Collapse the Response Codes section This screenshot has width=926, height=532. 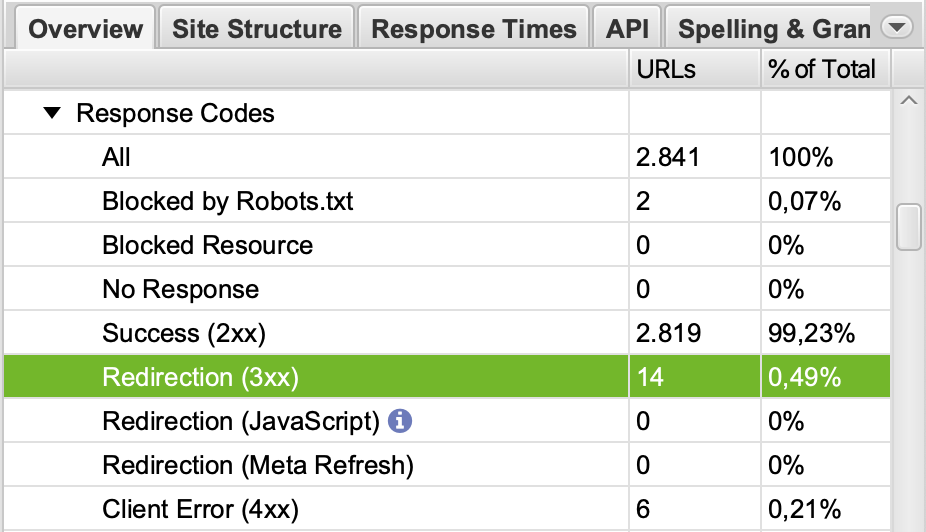click(x=52, y=114)
